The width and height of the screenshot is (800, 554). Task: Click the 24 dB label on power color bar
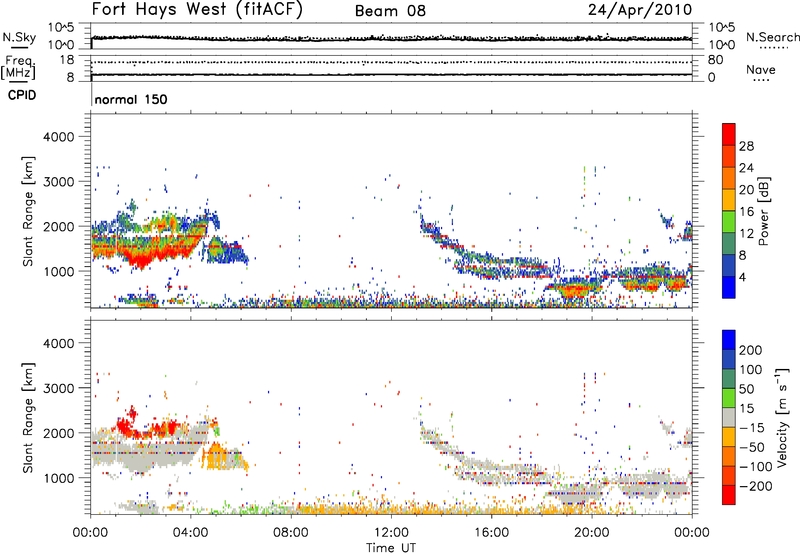[746, 168]
